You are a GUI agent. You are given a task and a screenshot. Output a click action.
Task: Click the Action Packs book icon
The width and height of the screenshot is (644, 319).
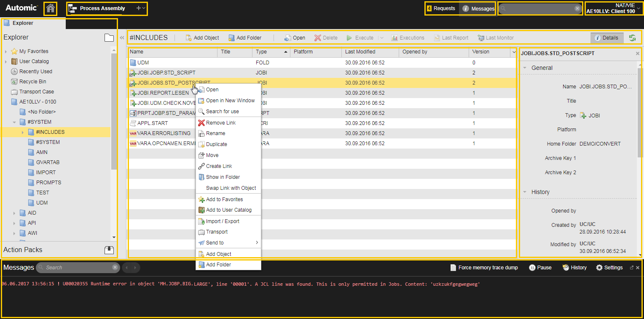point(109,250)
